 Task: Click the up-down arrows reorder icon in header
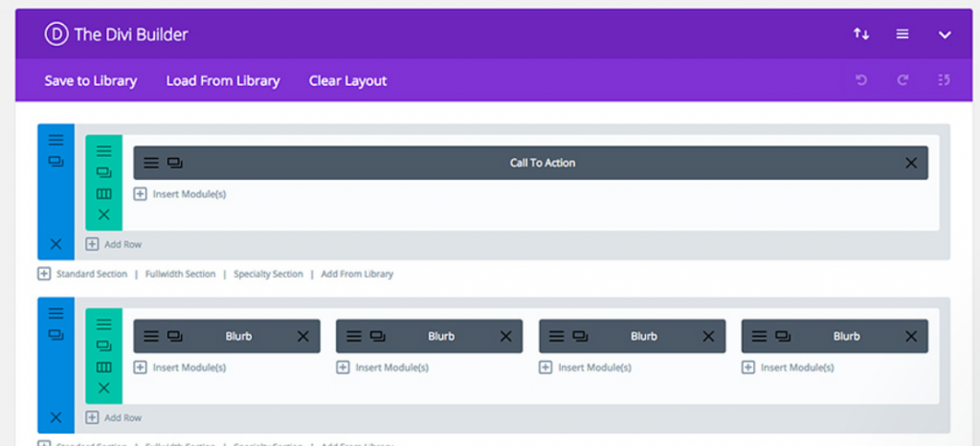861,34
